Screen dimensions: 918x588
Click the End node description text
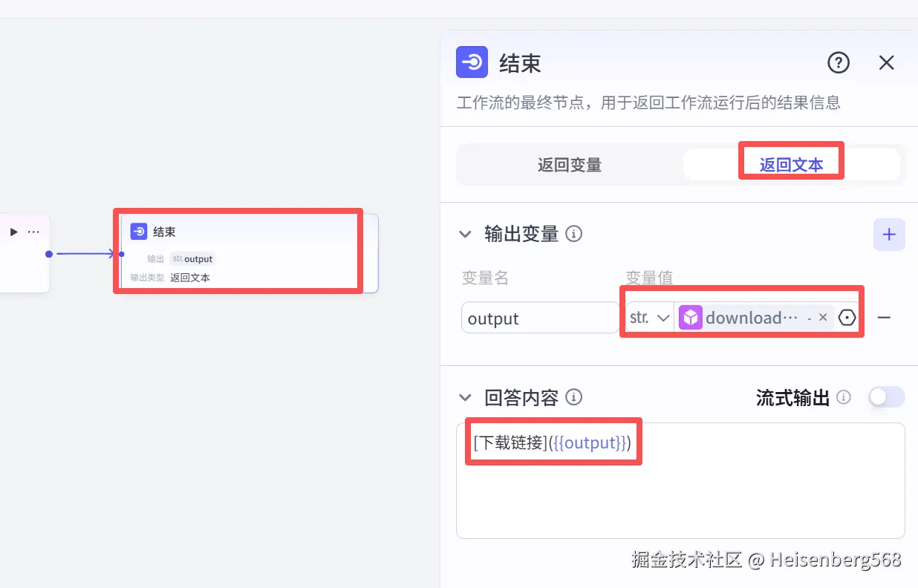click(648, 102)
